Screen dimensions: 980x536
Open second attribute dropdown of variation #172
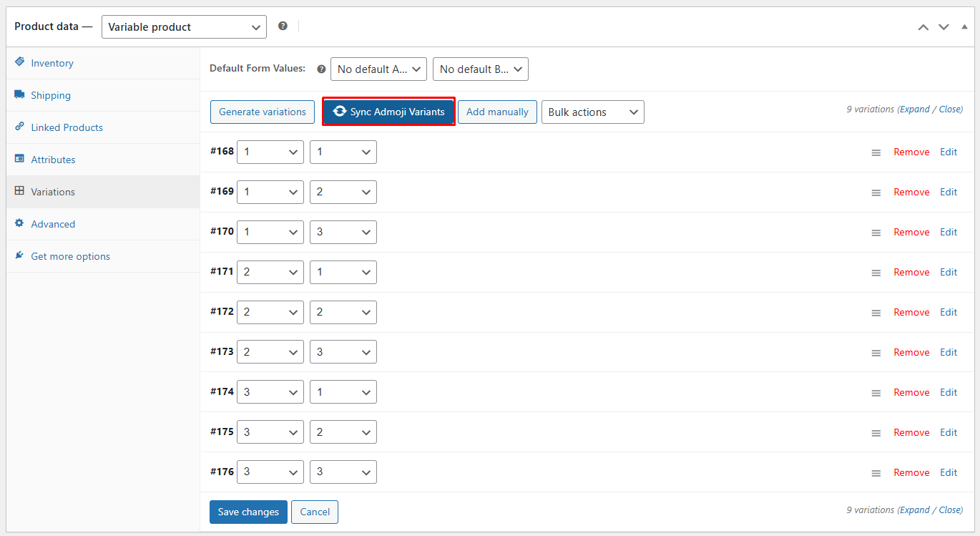pos(343,312)
